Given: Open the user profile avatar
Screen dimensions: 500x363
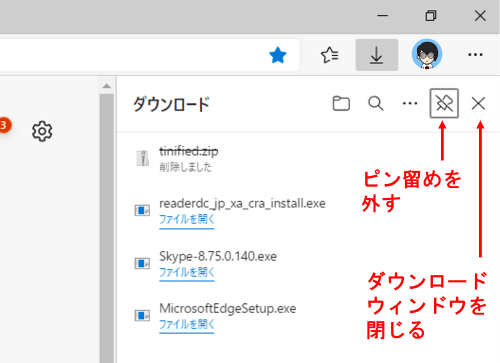Looking at the screenshot, I should (427, 54).
